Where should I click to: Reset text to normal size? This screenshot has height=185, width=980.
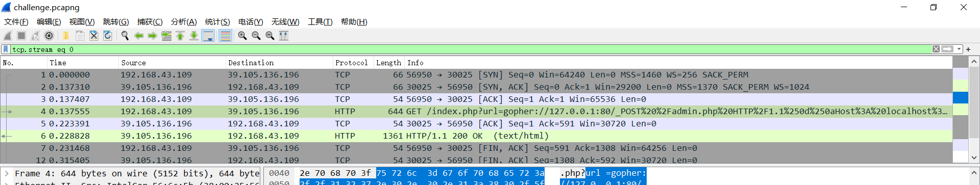click(x=270, y=36)
